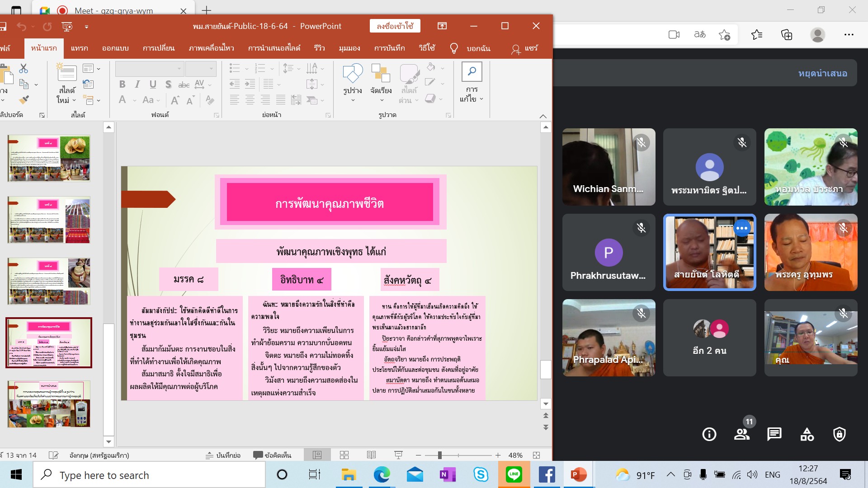Toggle Italic formatting button
Viewport: 868px width, 488px height.
pos(137,84)
